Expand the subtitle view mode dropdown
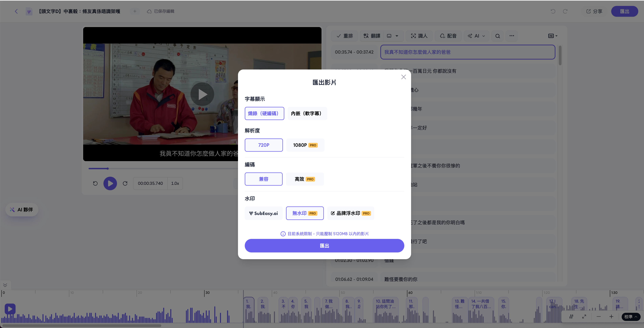This screenshot has width=644, height=328. pyautogui.click(x=553, y=36)
